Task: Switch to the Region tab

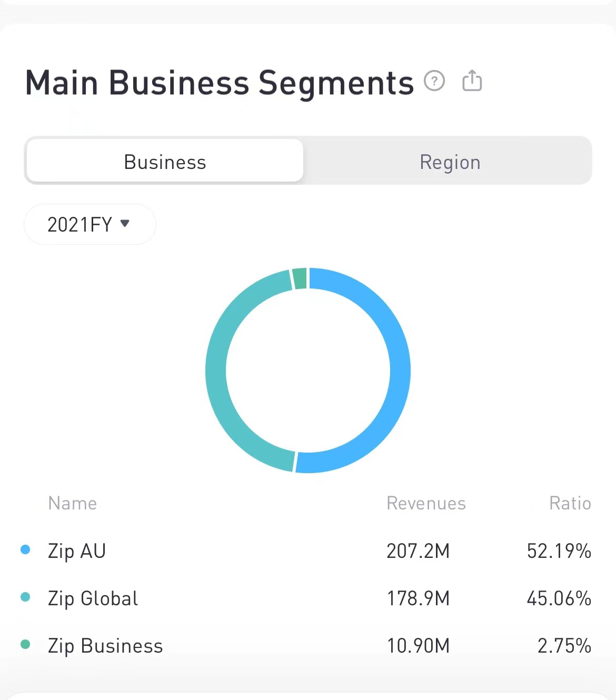Action: tap(450, 162)
